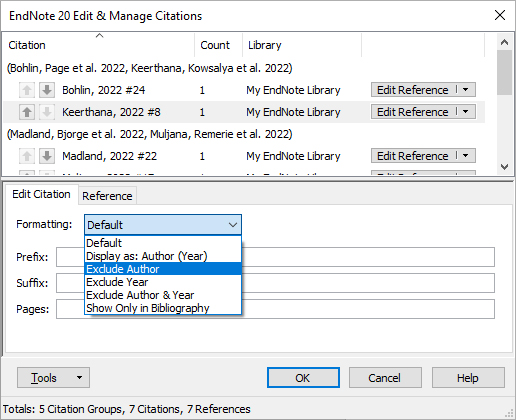The width and height of the screenshot is (516, 420).
Task: Switch to the Edit Citation tab
Action: pyautogui.click(x=41, y=194)
